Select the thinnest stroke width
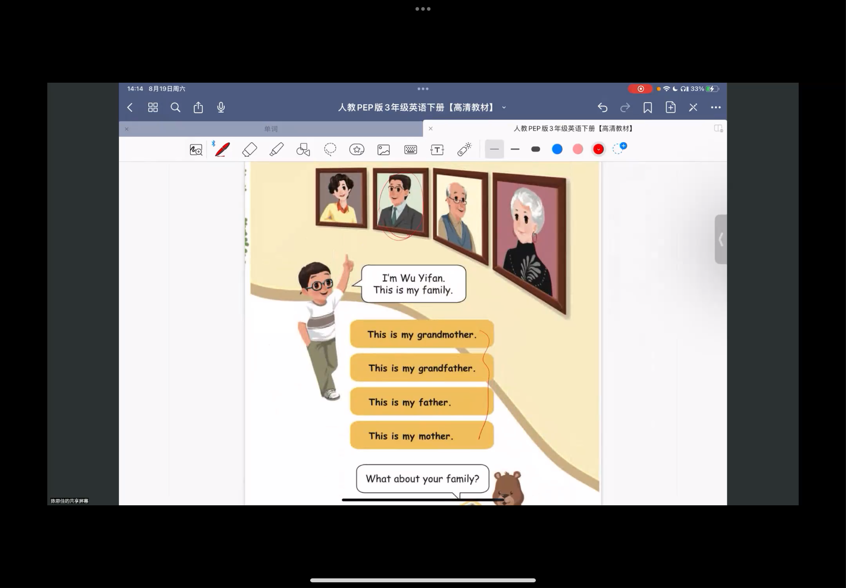Image resolution: width=846 pixels, height=588 pixels. coord(494,149)
